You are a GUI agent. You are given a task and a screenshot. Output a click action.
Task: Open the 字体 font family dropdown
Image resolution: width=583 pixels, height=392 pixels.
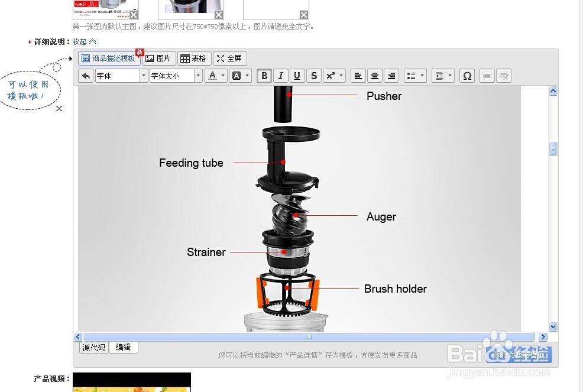pyautogui.click(x=122, y=76)
